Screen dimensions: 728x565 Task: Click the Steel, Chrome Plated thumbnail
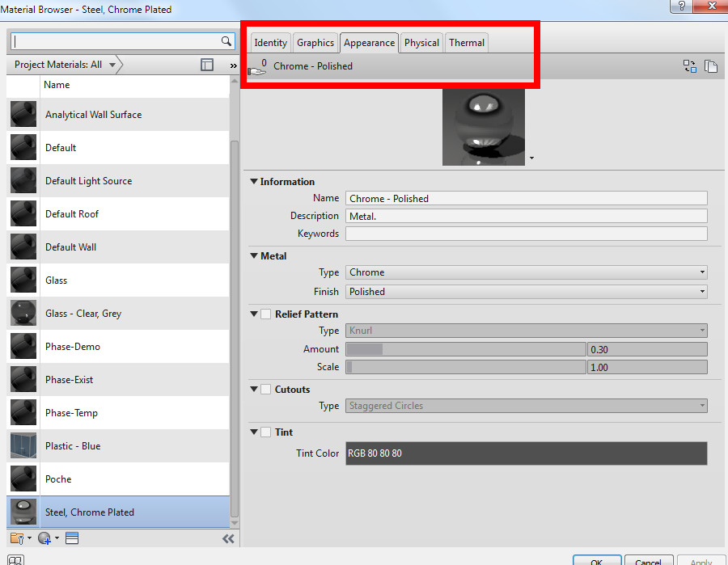(23, 512)
